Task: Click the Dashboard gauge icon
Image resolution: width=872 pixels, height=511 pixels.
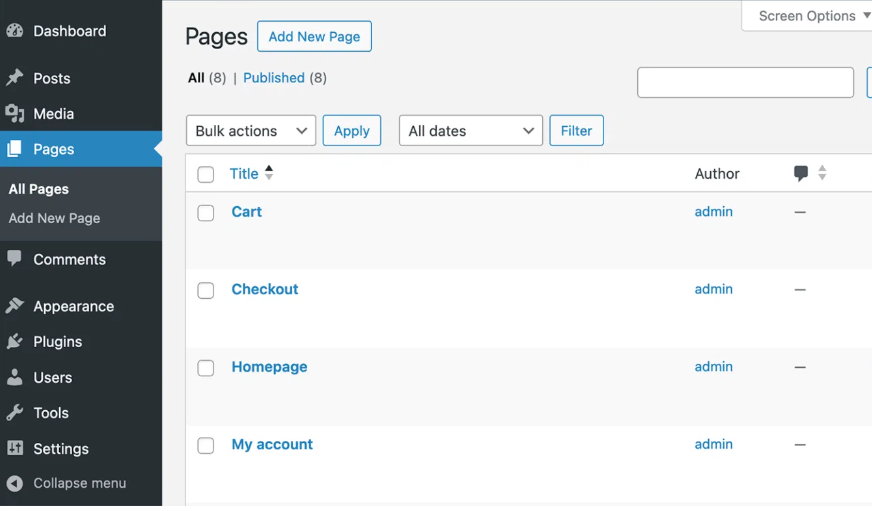Action: point(14,31)
